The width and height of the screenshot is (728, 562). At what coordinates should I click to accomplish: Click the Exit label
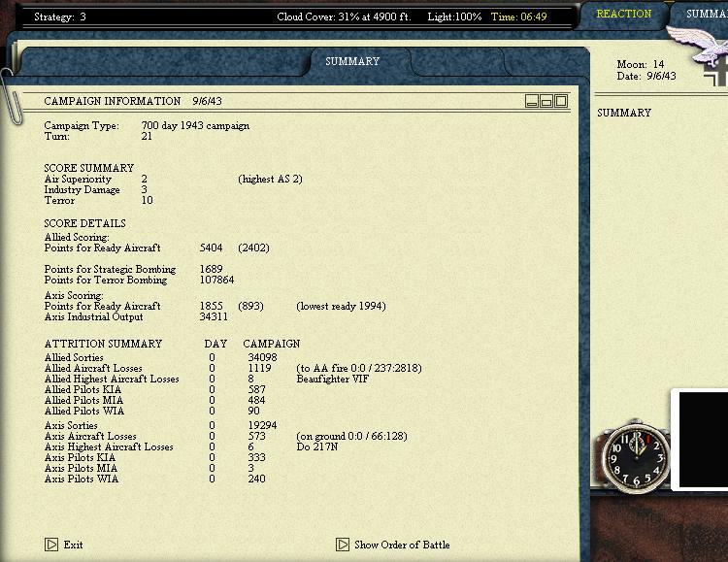(74, 545)
